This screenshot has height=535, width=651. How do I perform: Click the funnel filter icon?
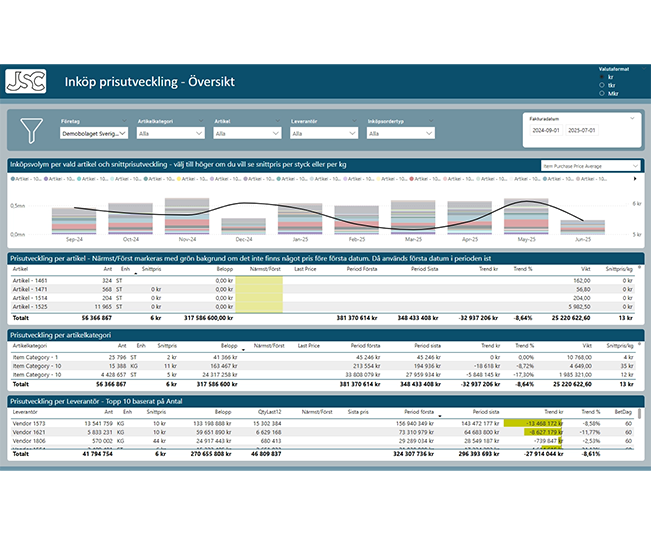point(31,130)
